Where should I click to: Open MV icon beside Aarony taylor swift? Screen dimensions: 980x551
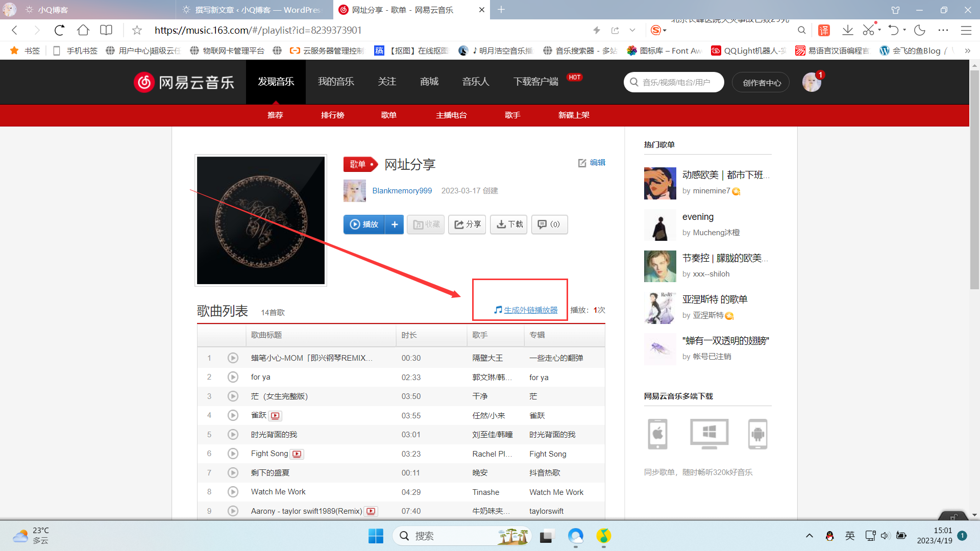[x=371, y=511]
